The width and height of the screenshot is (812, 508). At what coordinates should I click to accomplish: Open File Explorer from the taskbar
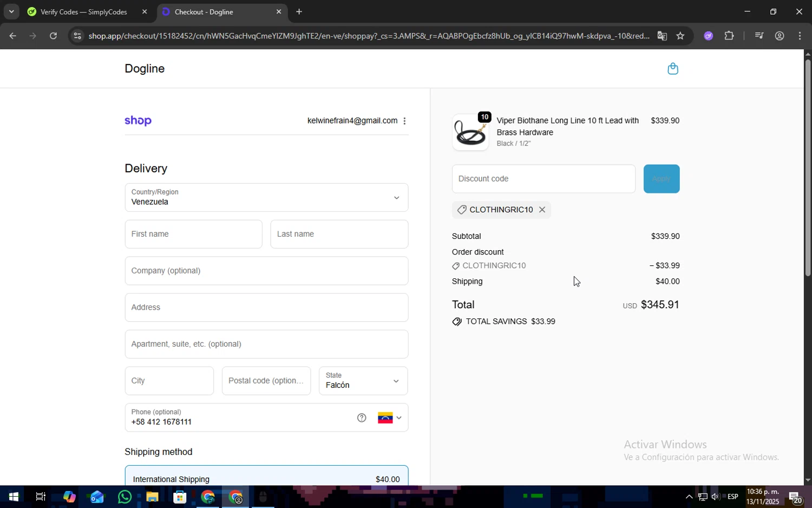point(152,497)
